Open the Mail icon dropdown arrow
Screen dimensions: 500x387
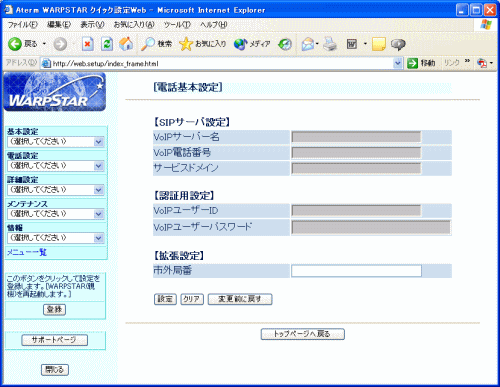coord(317,44)
